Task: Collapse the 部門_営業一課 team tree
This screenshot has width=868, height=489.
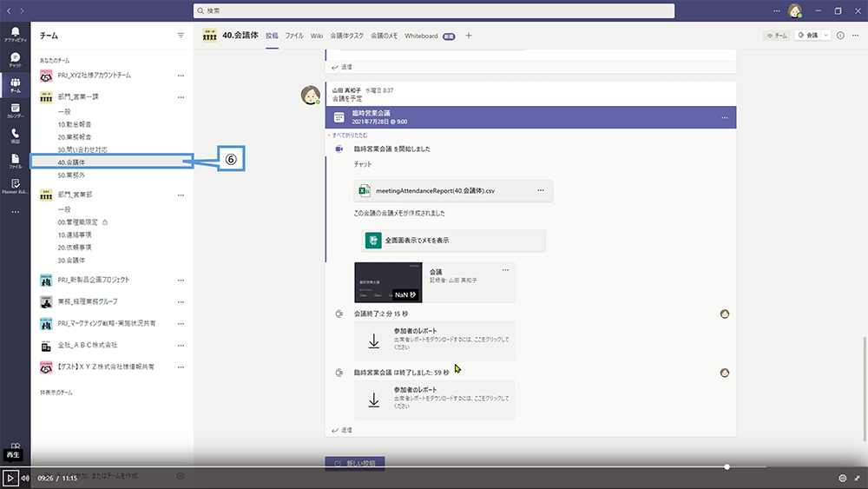Action: (x=78, y=97)
